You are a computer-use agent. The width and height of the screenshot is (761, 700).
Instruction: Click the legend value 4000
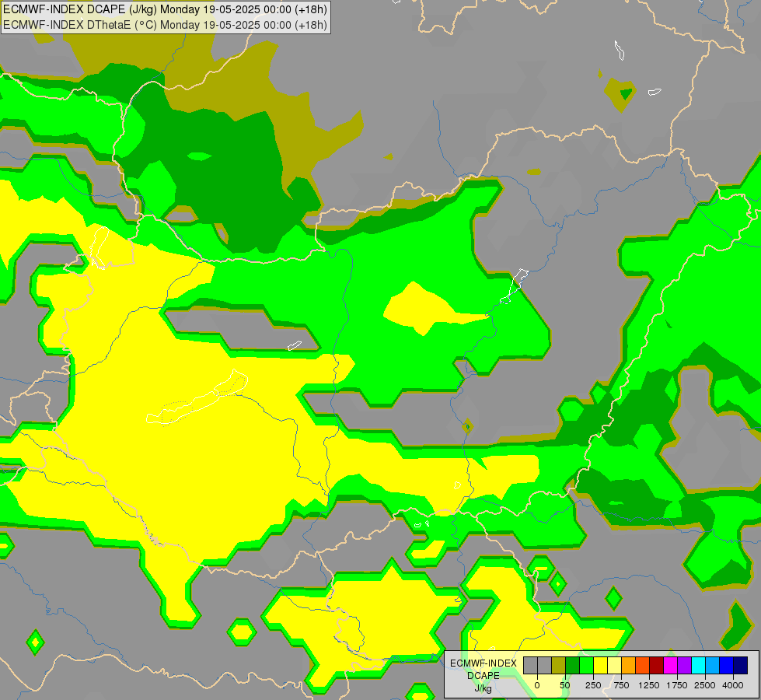733,685
